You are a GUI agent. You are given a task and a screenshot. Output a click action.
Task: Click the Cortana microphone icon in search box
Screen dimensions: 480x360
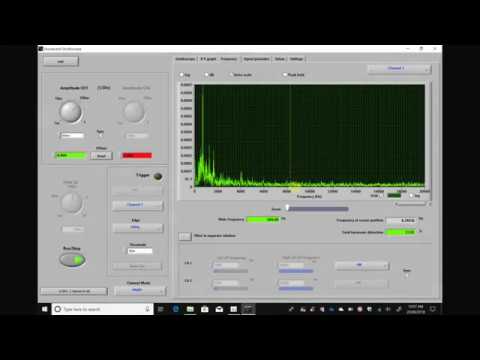click(147, 309)
